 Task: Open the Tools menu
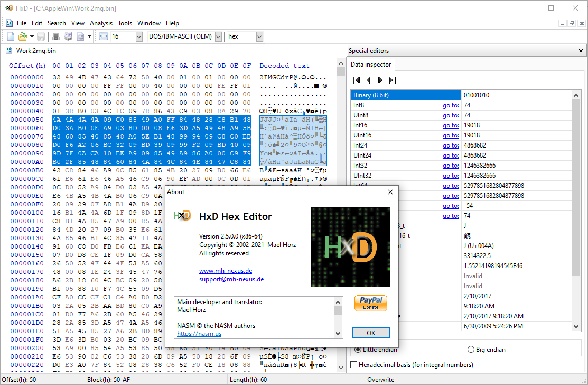(125, 23)
